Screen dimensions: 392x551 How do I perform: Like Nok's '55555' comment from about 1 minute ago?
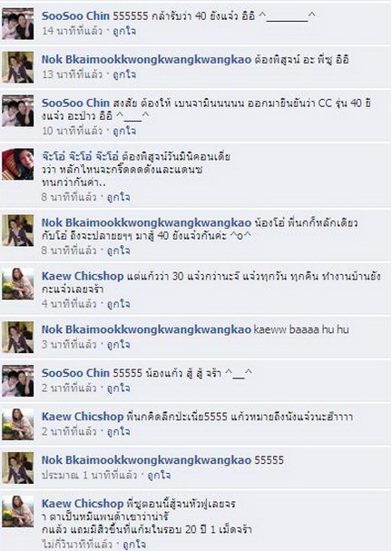pyautogui.click(x=159, y=475)
